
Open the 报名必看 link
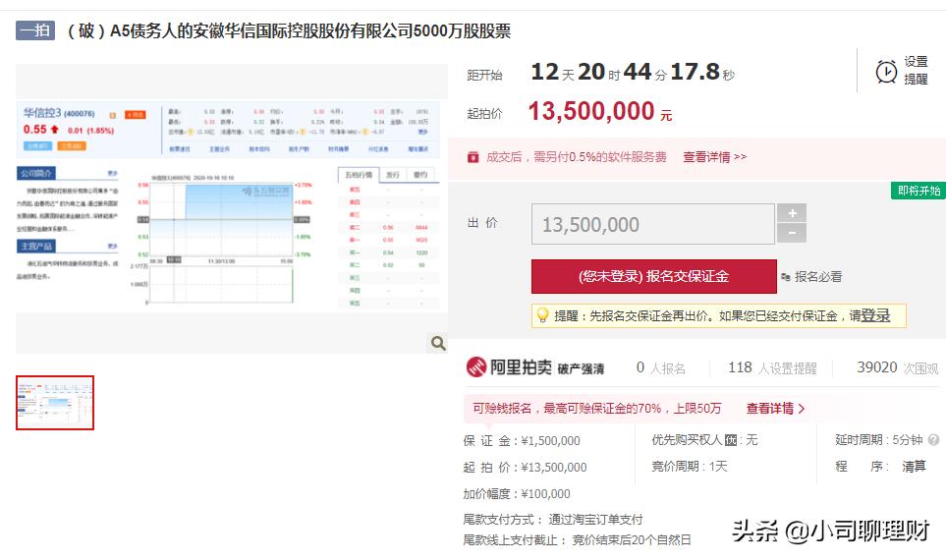pos(818,276)
